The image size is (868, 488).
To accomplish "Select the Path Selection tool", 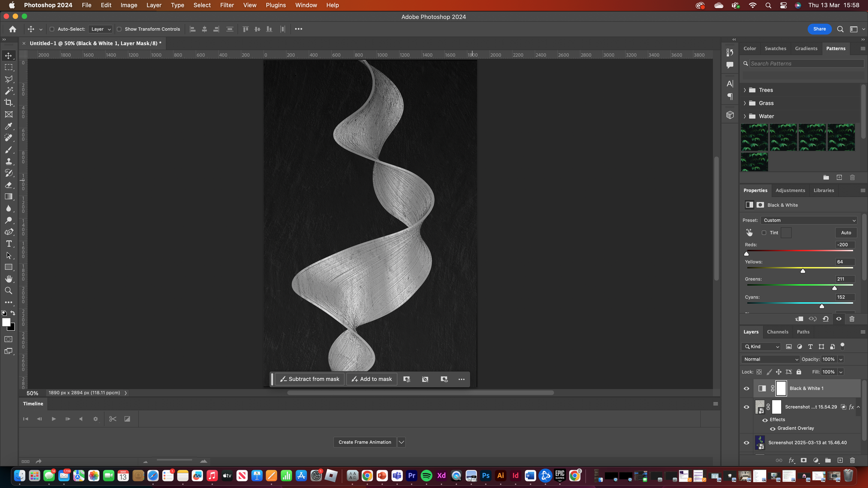I will pyautogui.click(x=9, y=255).
